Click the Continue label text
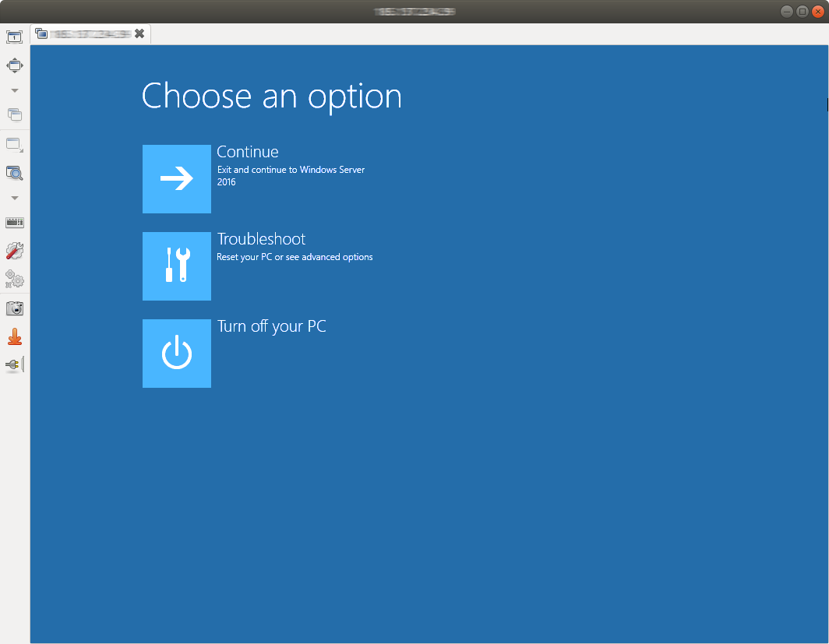The image size is (829, 644). point(248,152)
